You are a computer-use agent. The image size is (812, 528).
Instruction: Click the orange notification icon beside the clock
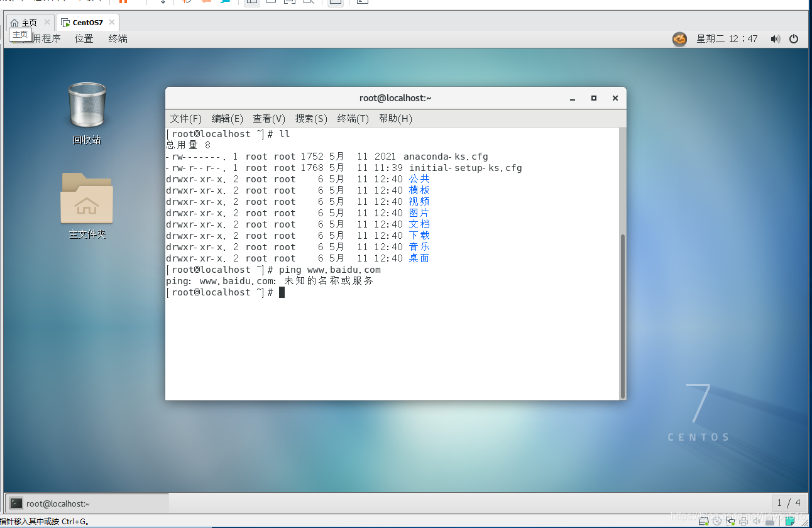tap(679, 39)
